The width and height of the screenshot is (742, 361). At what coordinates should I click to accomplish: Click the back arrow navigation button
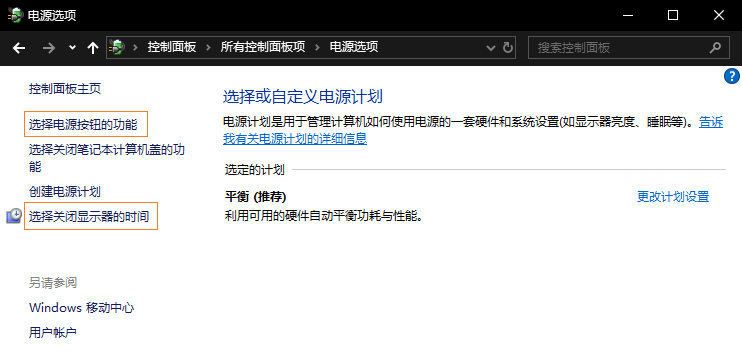pos(18,48)
